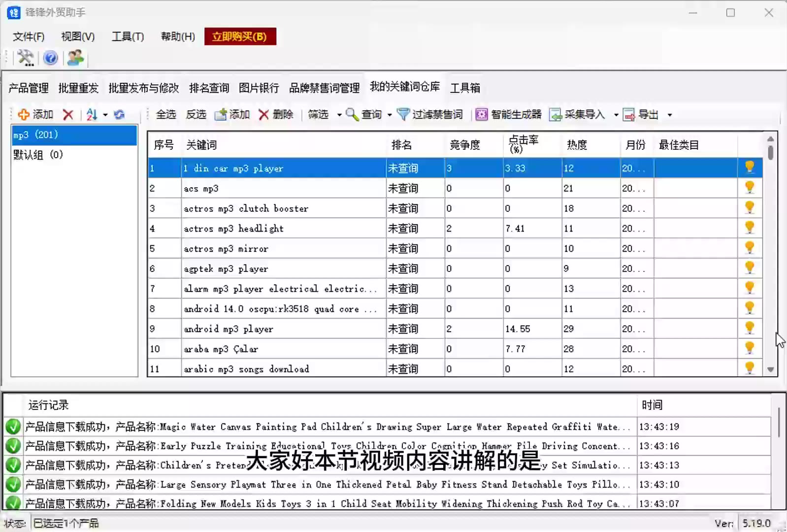Click the red 立即购买(B) button
Image resolution: width=787 pixels, height=532 pixels.
click(x=240, y=36)
